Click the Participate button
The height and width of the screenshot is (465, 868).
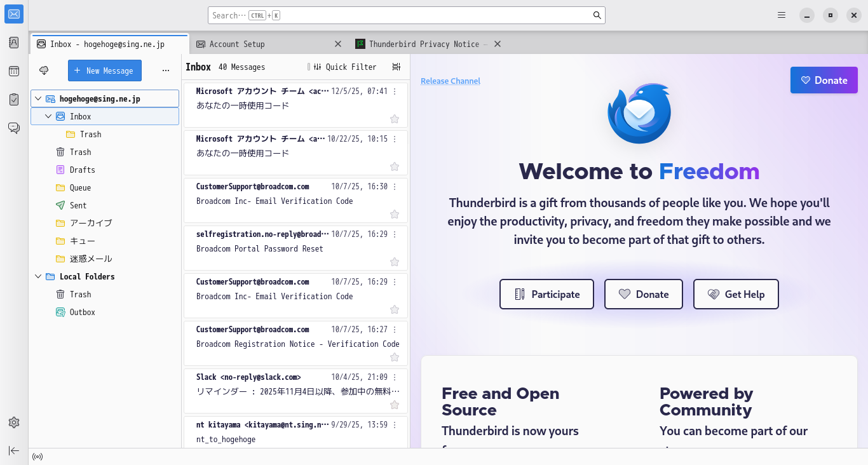546,294
